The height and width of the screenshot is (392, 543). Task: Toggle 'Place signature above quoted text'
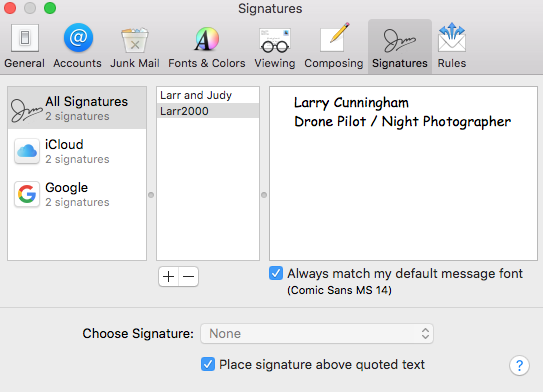click(x=208, y=364)
